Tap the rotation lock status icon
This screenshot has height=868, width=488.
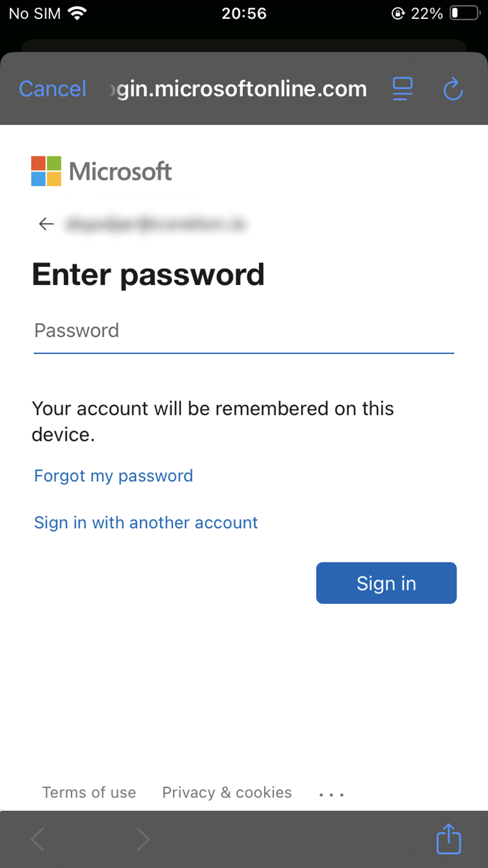click(398, 13)
